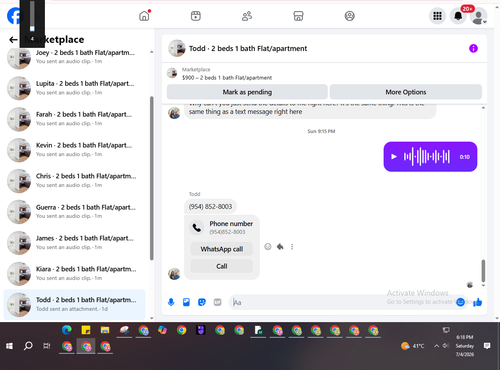Open Kevin conversation in the list
The width and height of the screenshot is (500, 370).
tap(74, 150)
